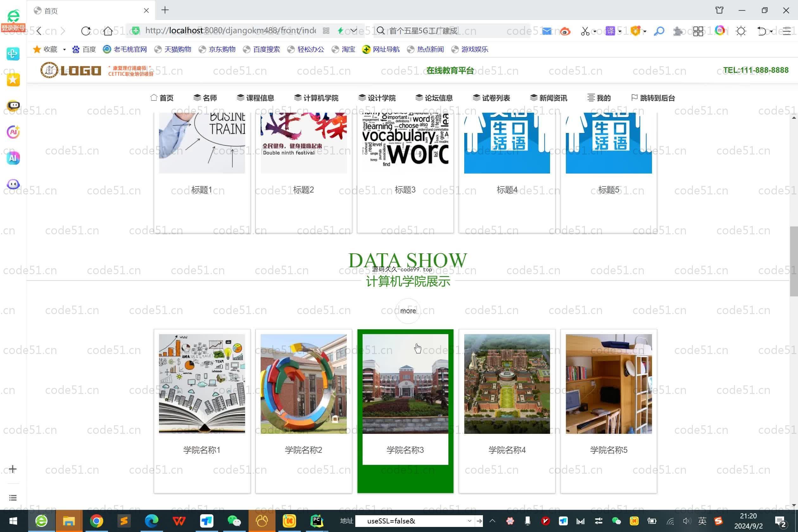The width and height of the screenshot is (798, 532).
Task: Open the Windows Start menu
Action: (13, 521)
